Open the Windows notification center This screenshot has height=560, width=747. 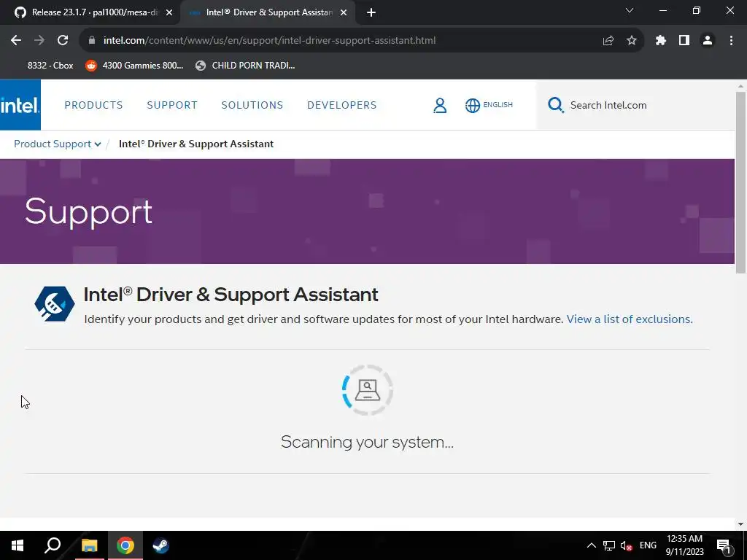(x=724, y=545)
